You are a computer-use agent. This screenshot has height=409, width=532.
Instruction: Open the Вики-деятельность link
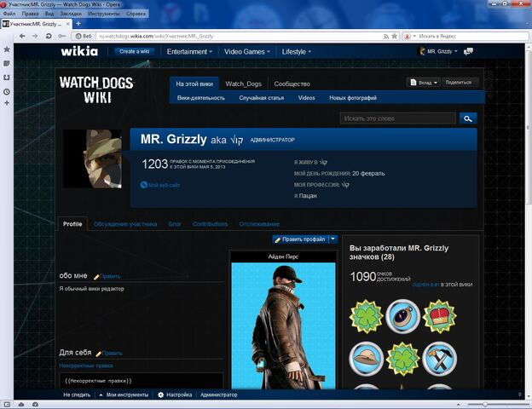pyautogui.click(x=201, y=98)
